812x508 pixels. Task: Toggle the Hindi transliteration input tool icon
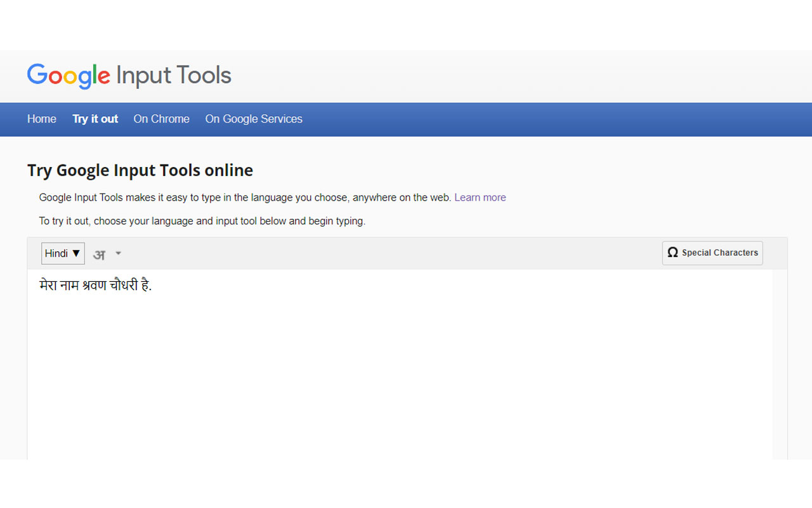tap(99, 254)
